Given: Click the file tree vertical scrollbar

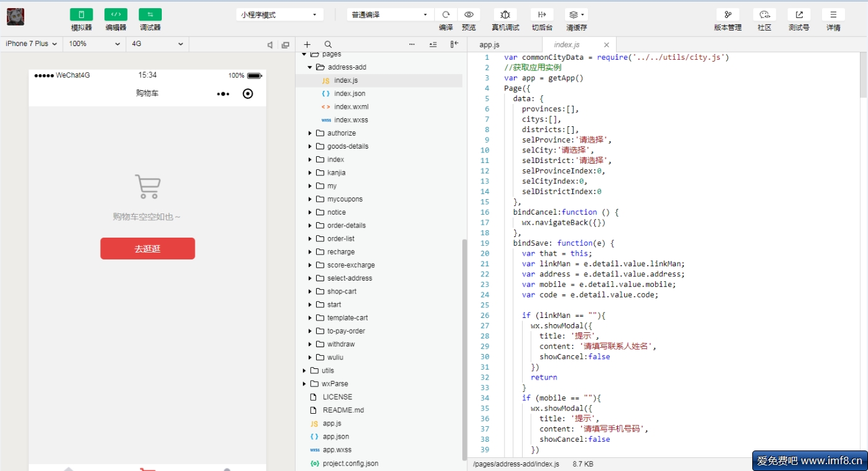Looking at the screenshot, I should point(464,348).
